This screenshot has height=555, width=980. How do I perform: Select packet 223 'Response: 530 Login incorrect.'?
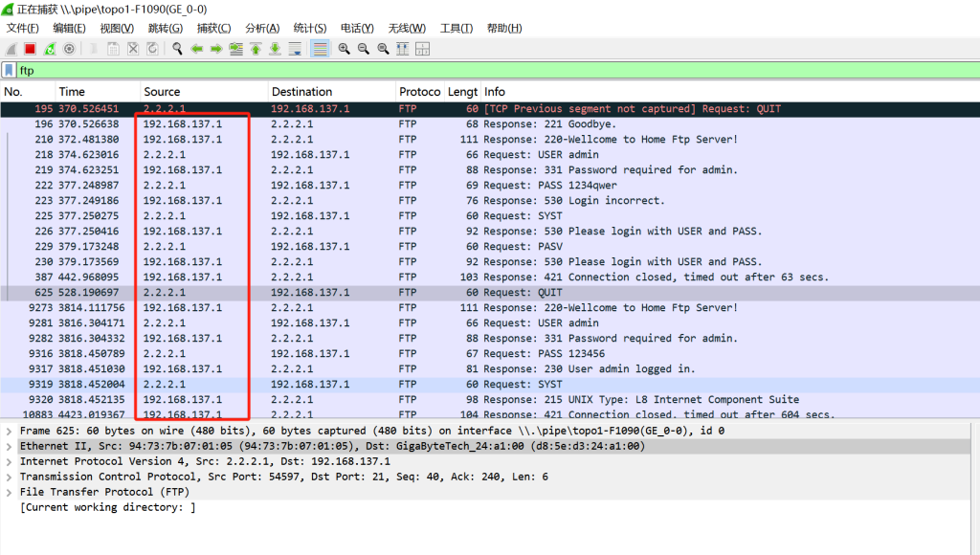(490, 201)
